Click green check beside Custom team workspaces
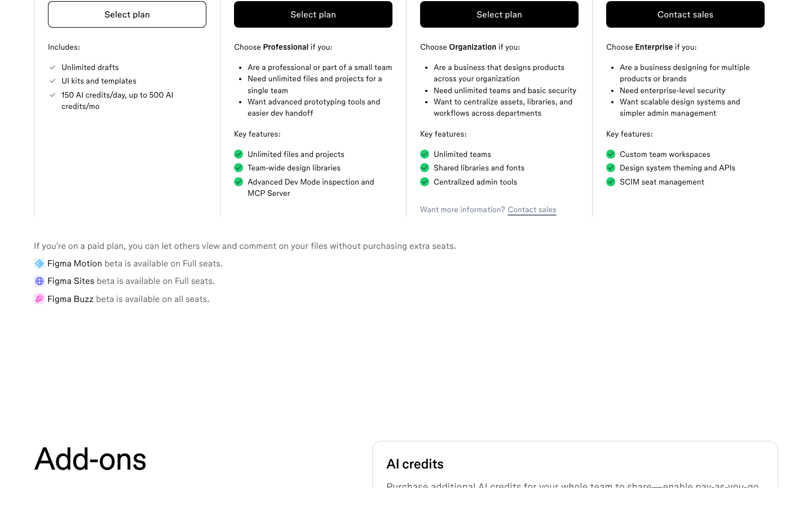Viewport: 812px width, 508px height. 611,154
